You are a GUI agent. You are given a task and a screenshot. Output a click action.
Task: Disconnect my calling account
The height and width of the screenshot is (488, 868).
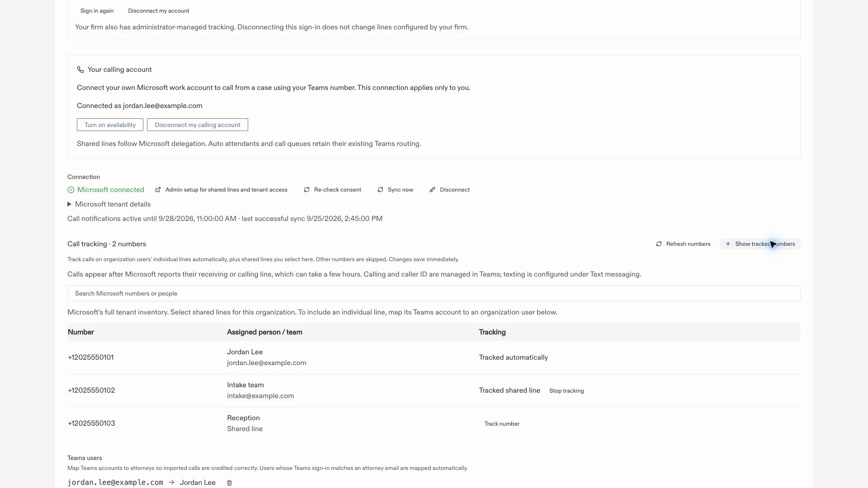coord(198,125)
